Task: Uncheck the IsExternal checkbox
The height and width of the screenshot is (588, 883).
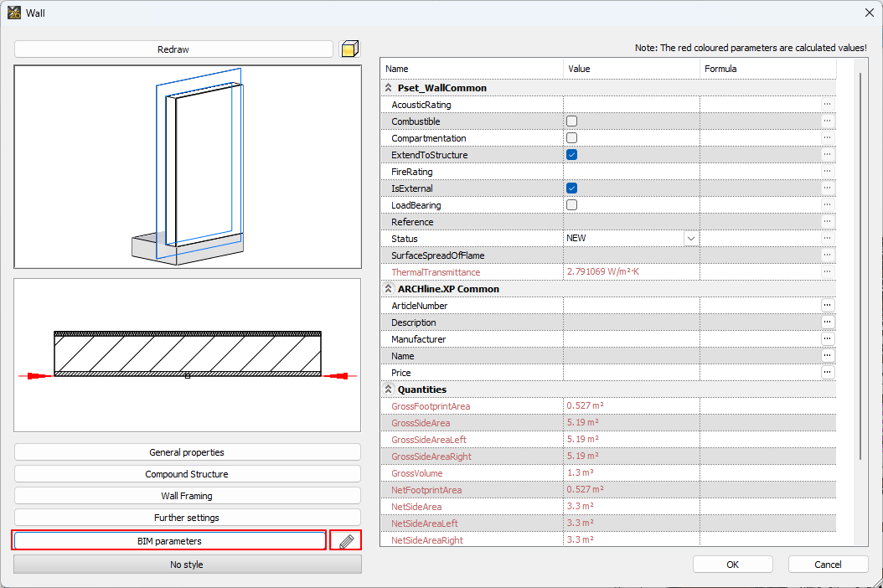Action: pyautogui.click(x=571, y=188)
